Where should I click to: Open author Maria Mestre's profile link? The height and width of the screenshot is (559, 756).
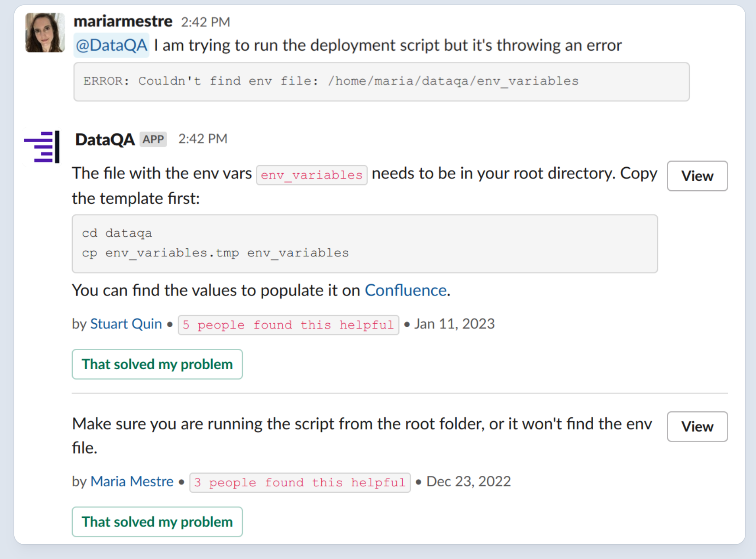tap(132, 482)
